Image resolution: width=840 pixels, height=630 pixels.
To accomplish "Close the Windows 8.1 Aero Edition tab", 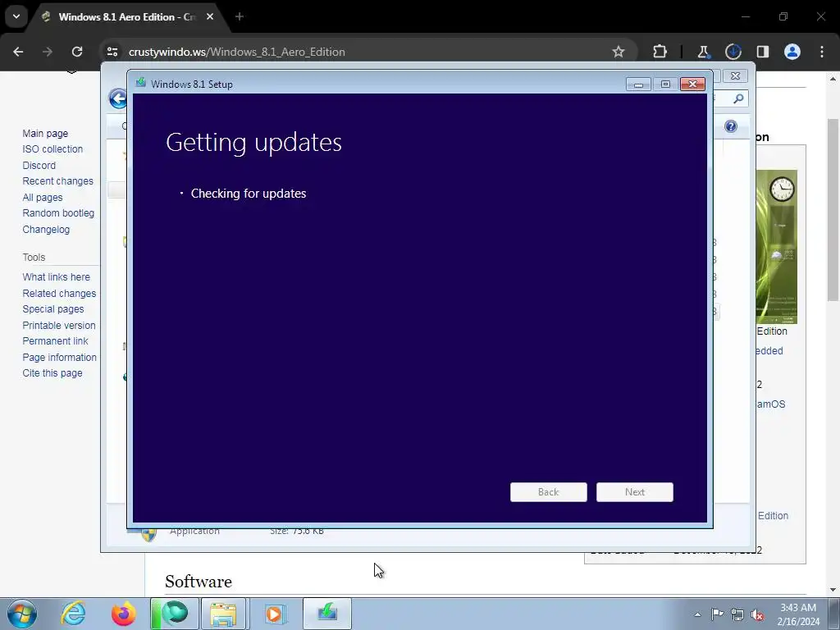I will click(x=210, y=16).
